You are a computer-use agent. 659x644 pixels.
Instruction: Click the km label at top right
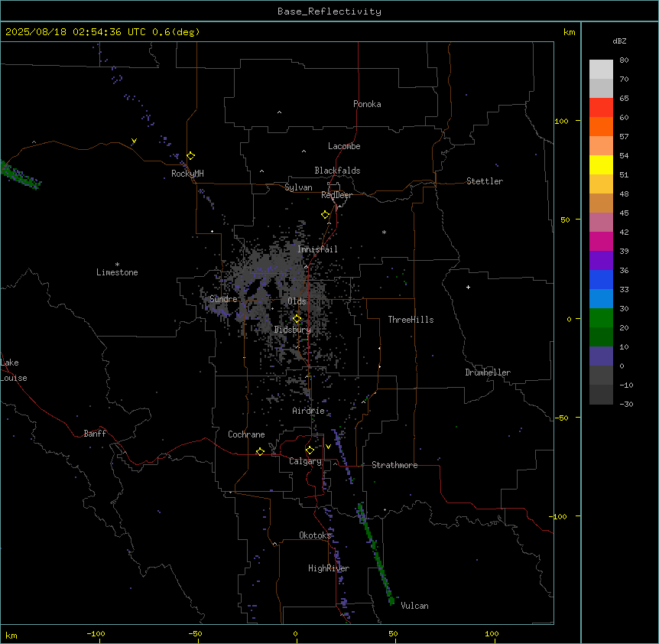pos(569,32)
